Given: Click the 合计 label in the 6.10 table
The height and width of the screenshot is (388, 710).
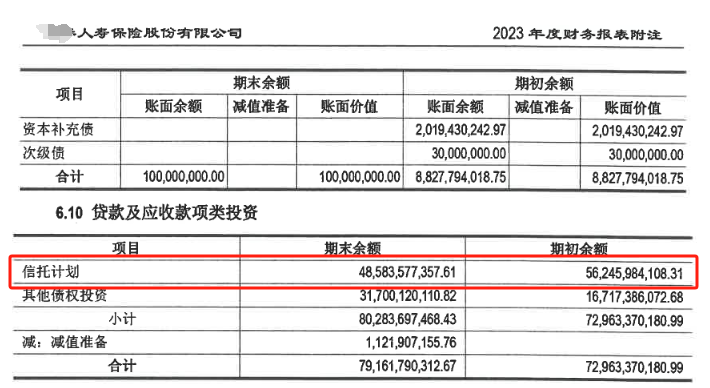Looking at the screenshot, I should [x=122, y=365].
